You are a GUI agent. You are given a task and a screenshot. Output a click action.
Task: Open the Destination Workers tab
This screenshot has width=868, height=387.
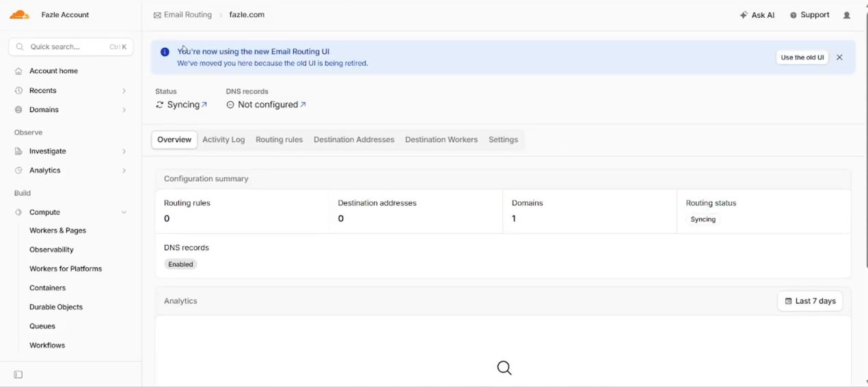[442, 139]
